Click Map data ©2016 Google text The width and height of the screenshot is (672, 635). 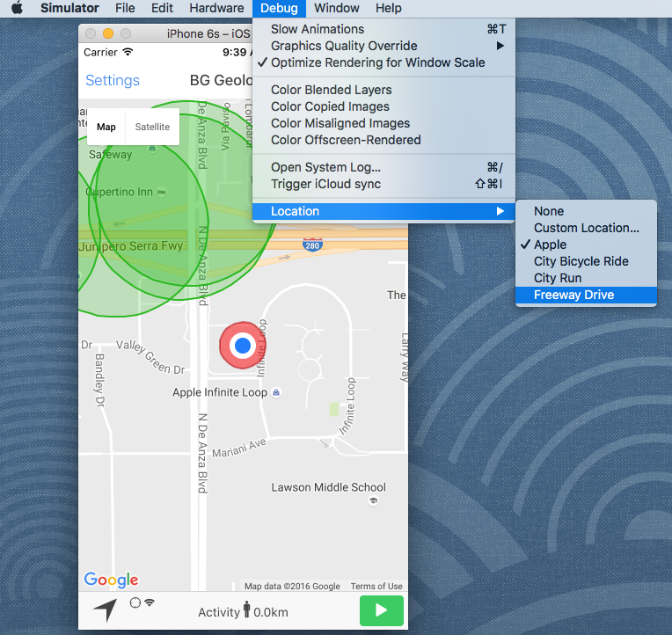coord(292,586)
